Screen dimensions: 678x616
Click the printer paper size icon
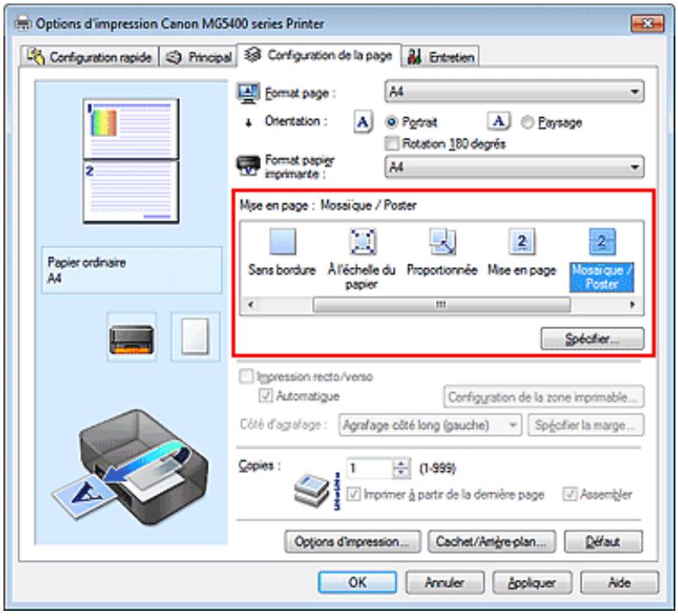[248, 166]
